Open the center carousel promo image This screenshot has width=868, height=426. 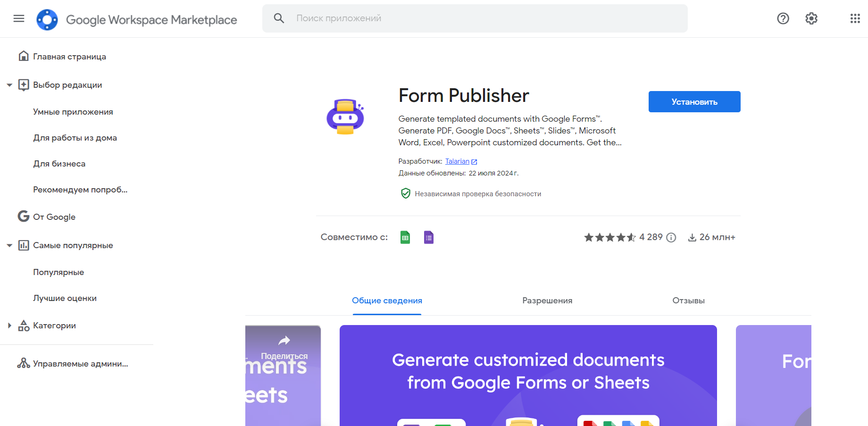(x=528, y=376)
